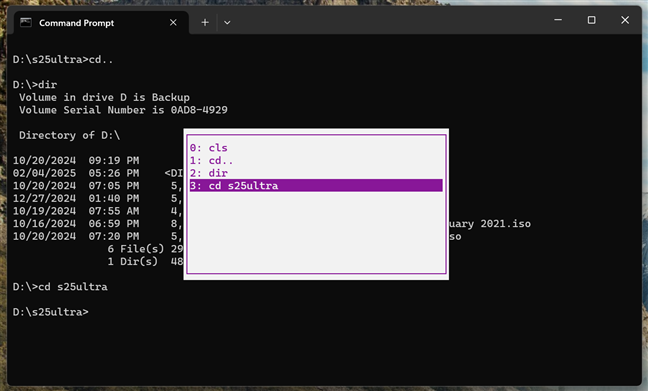Select history entry 1: cd..

click(x=316, y=160)
